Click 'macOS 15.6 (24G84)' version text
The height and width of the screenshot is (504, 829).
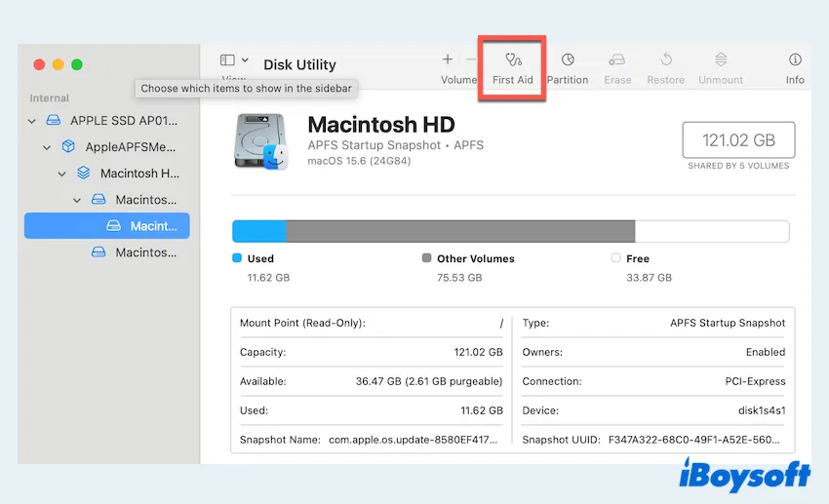pos(359,161)
